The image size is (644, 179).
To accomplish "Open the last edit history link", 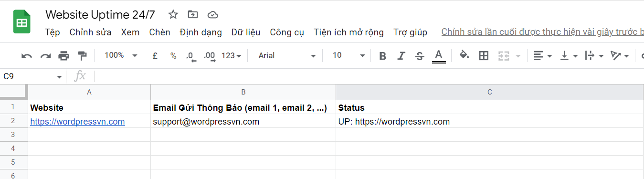I will (542, 32).
